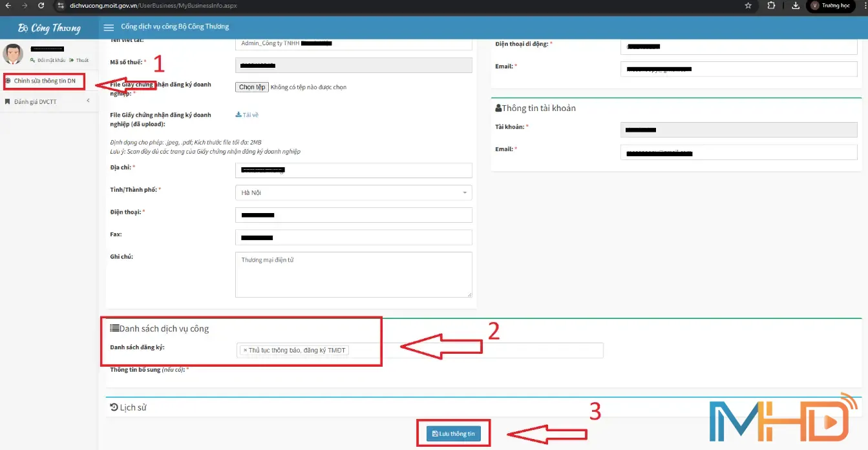Image resolution: width=868 pixels, height=450 pixels.
Task: Remove the 'Thủ tục thông báo, đăng ký TMĐT' tag
Action: [x=246, y=351]
